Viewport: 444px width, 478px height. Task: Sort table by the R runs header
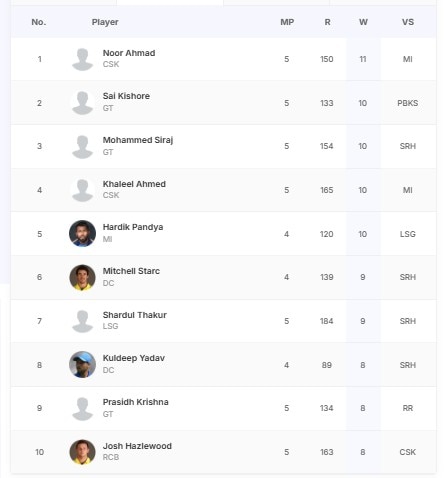pyautogui.click(x=327, y=22)
